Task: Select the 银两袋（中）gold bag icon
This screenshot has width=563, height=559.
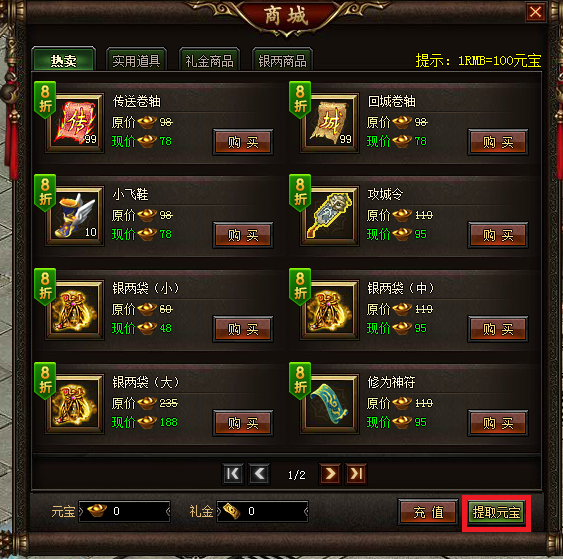Action: 330,310
